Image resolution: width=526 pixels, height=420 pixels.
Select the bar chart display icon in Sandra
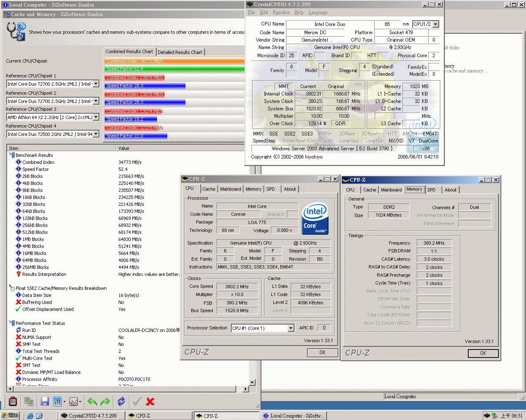pyautogui.click(x=57, y=401)
